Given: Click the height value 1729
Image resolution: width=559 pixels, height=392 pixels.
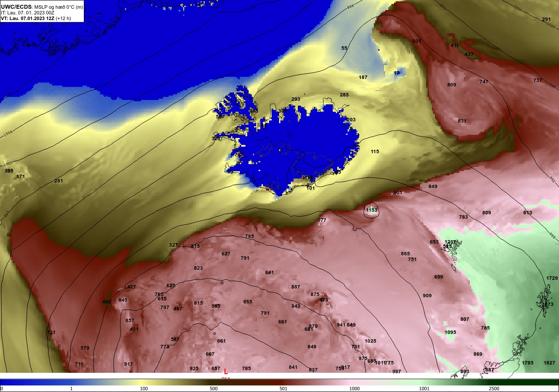Looking at the screenshot, I should [552, 278].
